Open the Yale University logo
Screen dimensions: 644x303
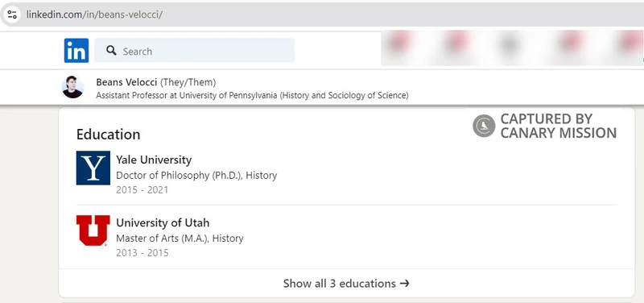point(93,168)
